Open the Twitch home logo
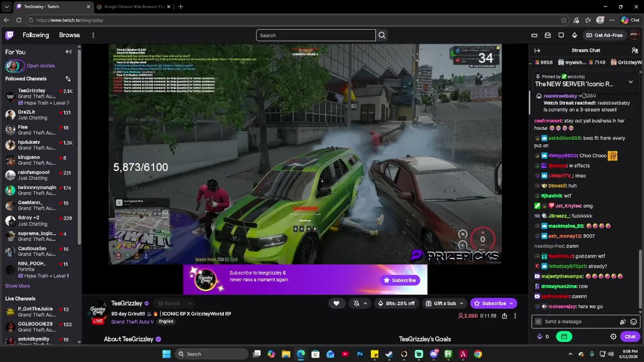The height and width of the screenshot is (362, 644). pos(10,35)
